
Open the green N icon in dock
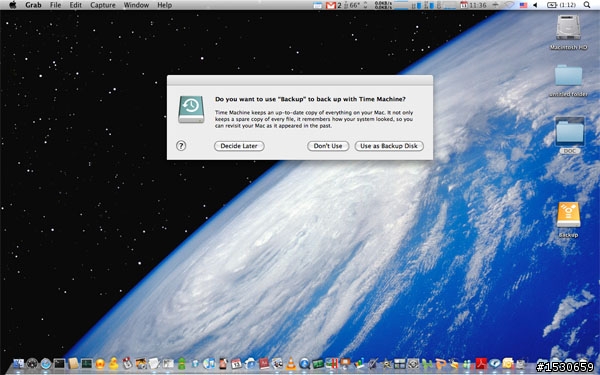click(427, 364)
